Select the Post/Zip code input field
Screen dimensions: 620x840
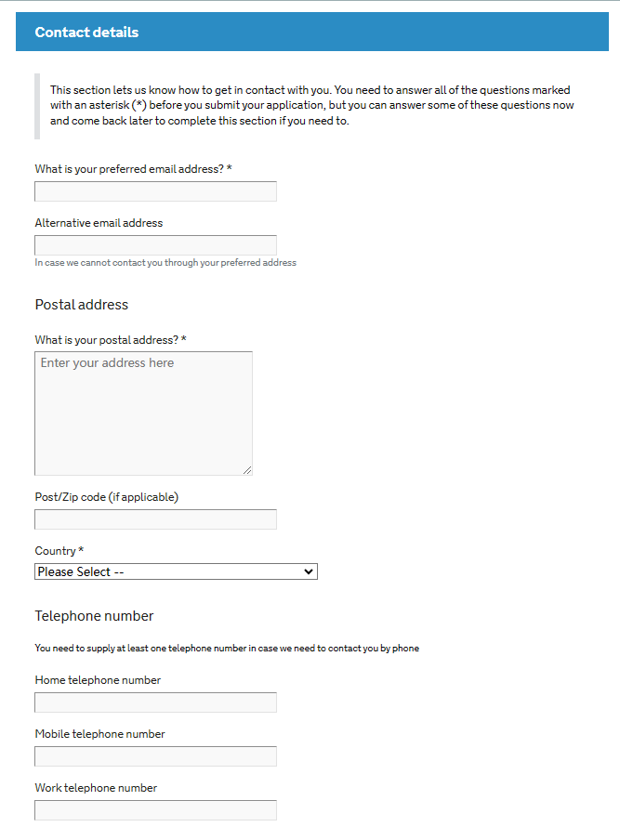155,519
